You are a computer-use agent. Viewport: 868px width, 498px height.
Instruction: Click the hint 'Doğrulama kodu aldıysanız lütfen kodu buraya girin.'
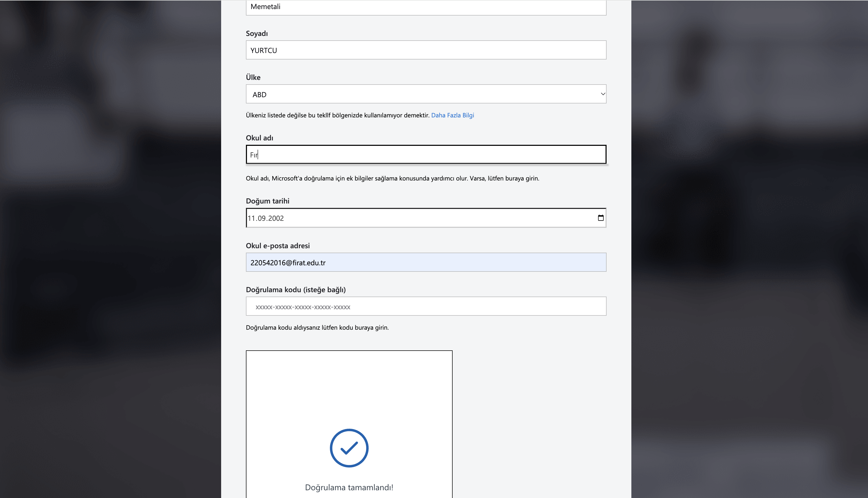point(317,328)
